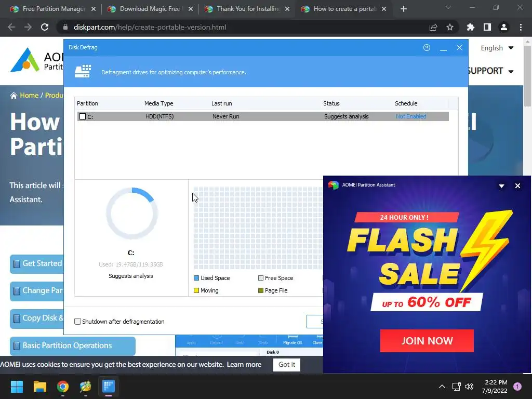The image size is (532, 399).
Task: Check the C: partition checkbox
Action: coord(83,116)
